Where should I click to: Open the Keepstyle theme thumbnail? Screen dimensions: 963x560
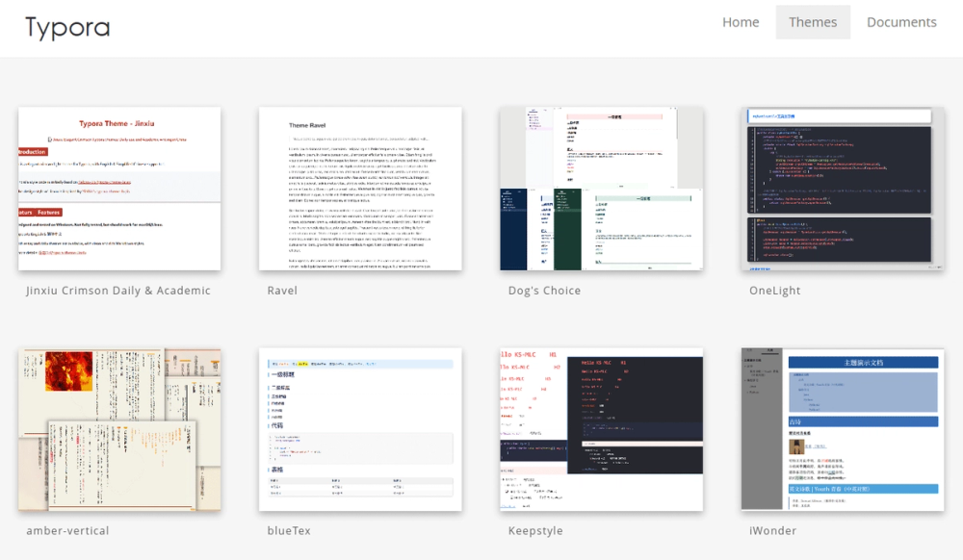click(601, 429)
